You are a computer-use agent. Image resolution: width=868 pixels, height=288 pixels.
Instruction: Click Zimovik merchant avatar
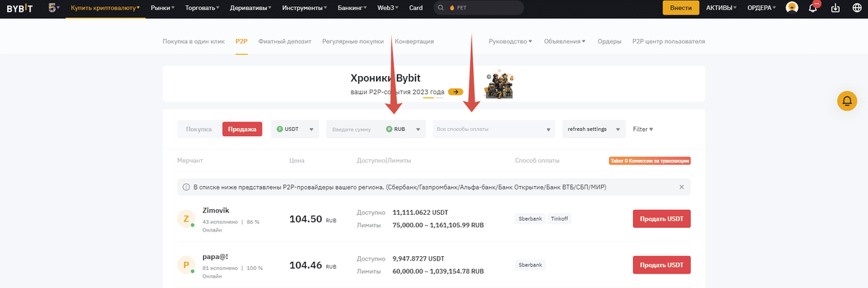coord(186,219)
